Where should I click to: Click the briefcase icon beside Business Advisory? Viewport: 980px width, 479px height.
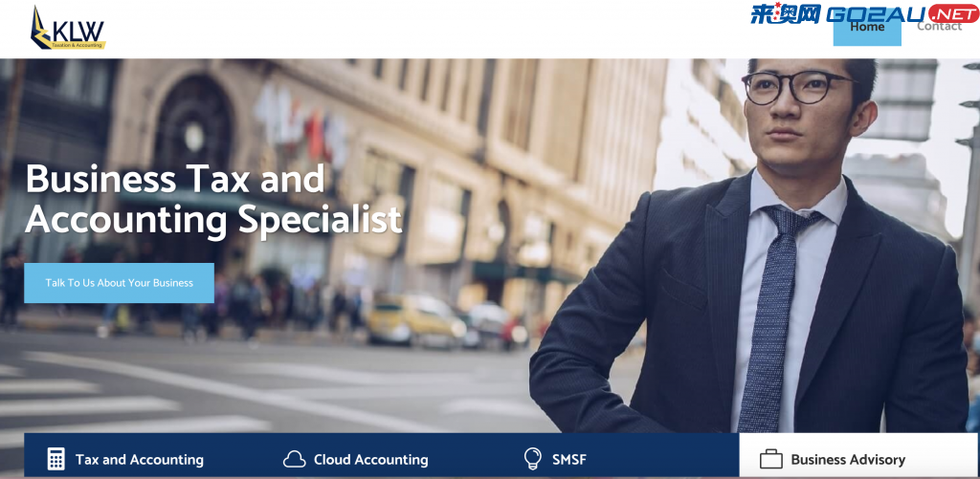tap(771, 460)
